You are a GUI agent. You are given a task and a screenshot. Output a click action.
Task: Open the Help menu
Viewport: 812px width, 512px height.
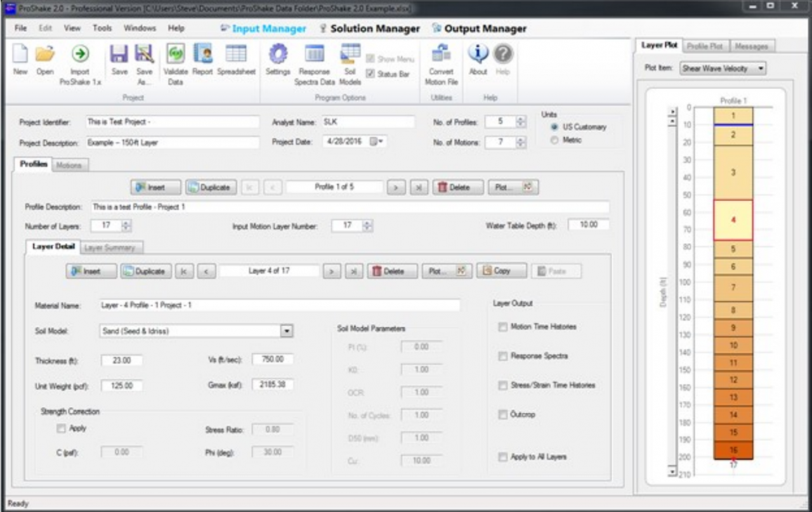pyautogui.click(x=176, y=29)
